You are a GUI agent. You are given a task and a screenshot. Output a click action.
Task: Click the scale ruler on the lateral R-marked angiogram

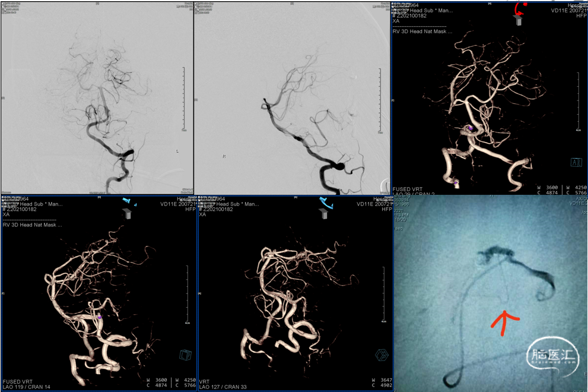380,100
